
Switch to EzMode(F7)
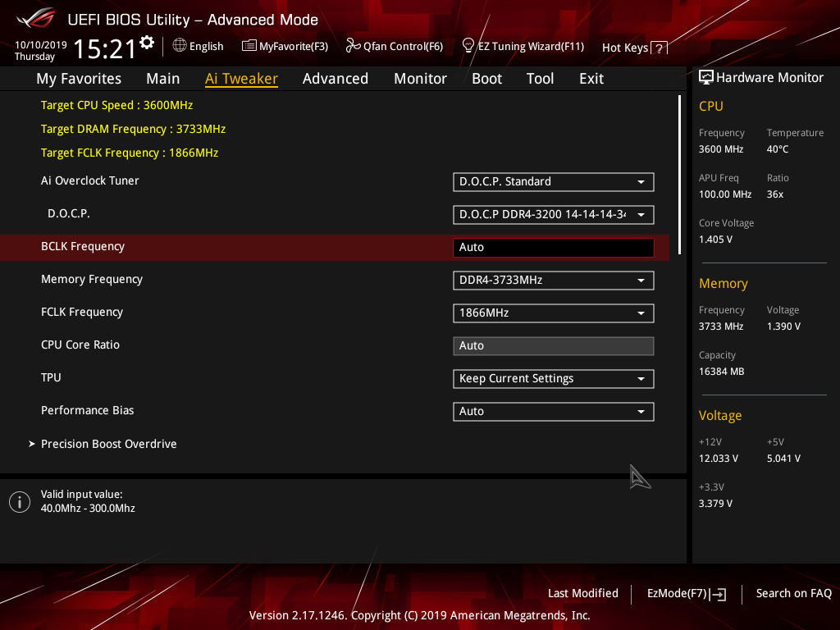(677, 593)
